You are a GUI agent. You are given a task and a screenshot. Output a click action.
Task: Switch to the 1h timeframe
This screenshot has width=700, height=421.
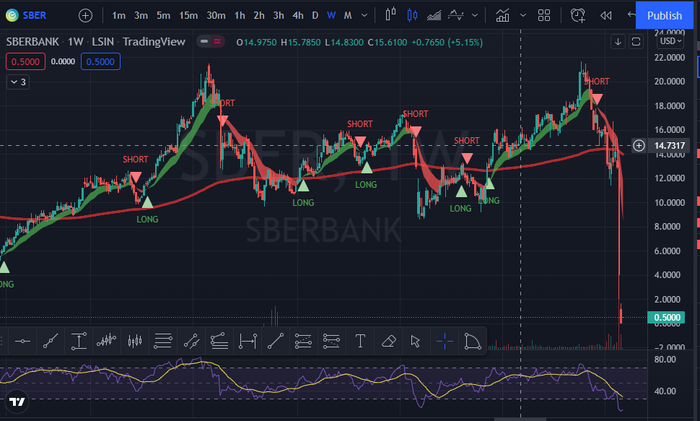[240, 16]
